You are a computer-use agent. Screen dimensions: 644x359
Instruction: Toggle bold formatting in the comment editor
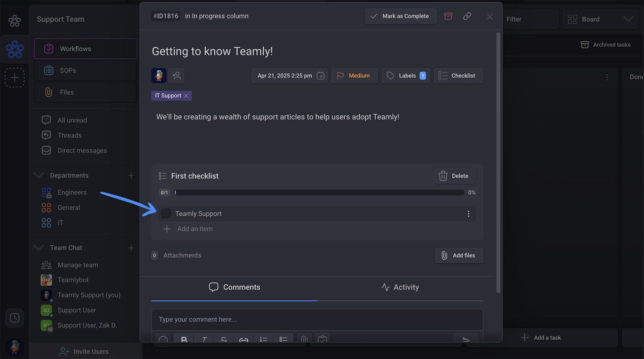click(x=184, y=339)
